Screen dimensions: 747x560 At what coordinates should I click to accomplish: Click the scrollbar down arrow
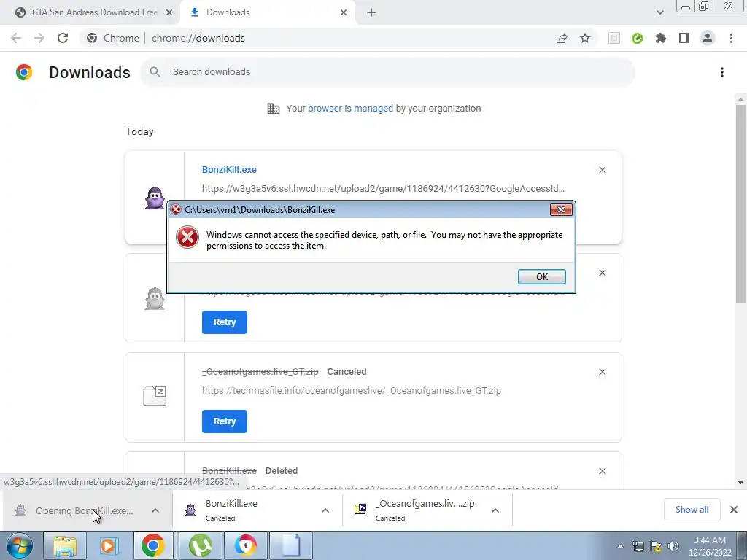(x=740, y=483)
